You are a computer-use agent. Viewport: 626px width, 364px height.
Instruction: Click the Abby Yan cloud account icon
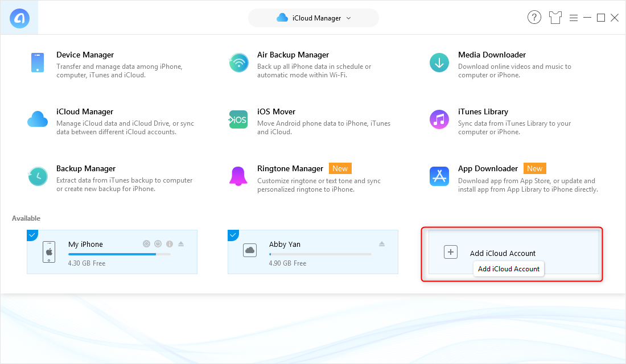(x=250, y=250)
